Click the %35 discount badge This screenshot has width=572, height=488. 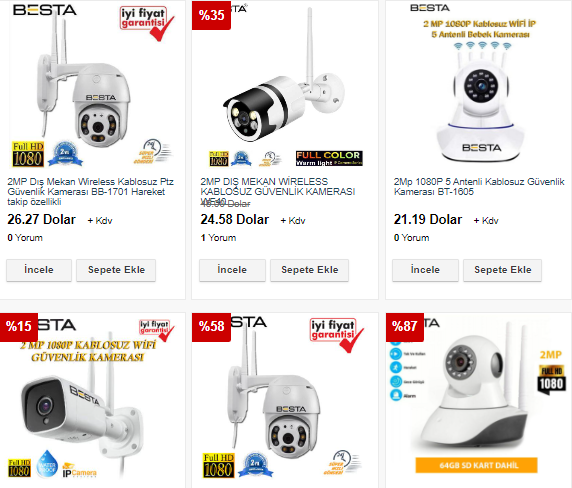point(211,15)
